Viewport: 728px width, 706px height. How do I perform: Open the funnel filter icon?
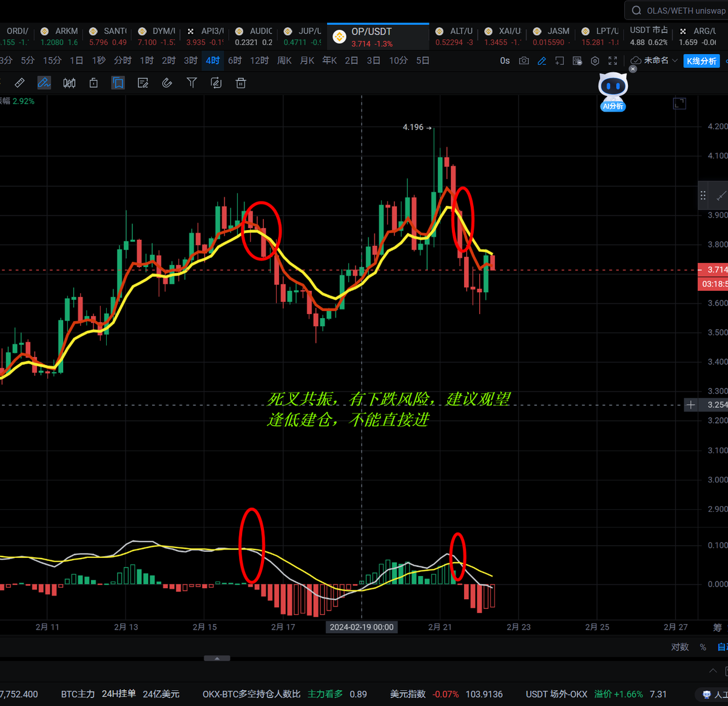(x=192, y=83)
